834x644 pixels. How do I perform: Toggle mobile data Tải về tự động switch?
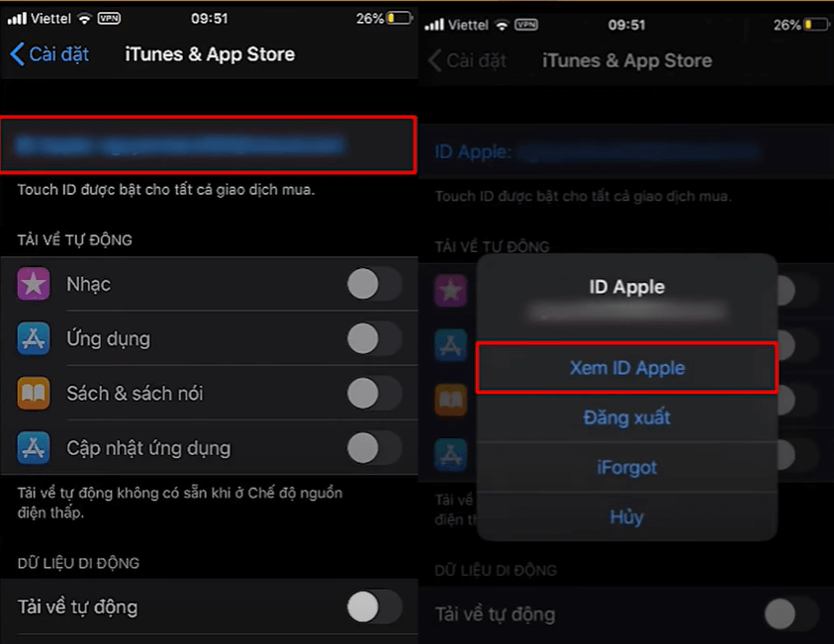(x=374, y=606)
